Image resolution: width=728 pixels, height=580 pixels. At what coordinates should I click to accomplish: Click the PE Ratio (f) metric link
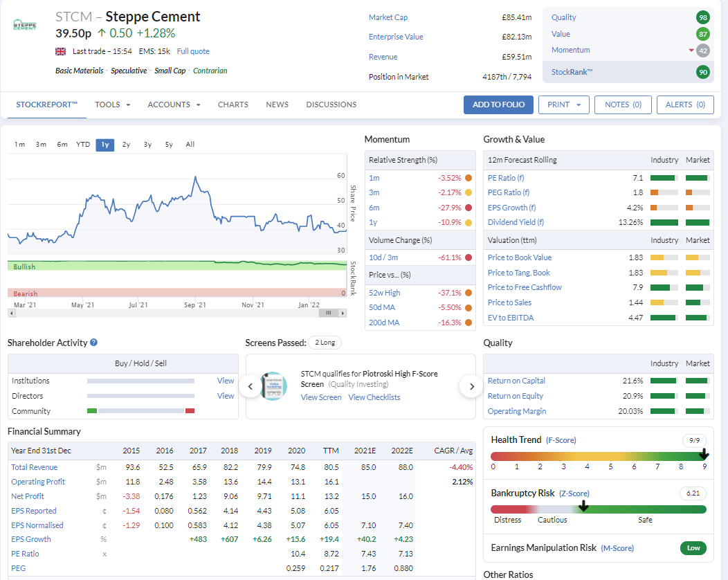pos(506,178)
